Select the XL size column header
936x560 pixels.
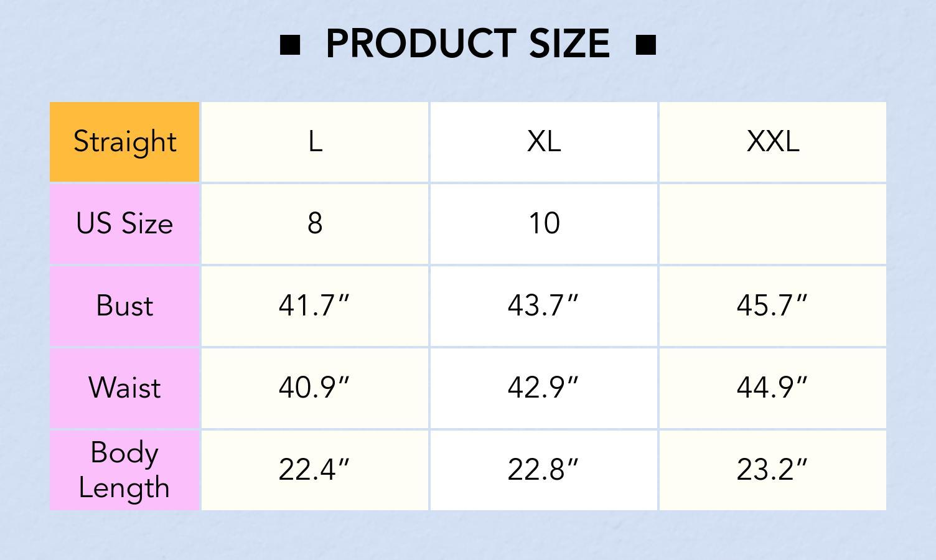pos(544,142)
